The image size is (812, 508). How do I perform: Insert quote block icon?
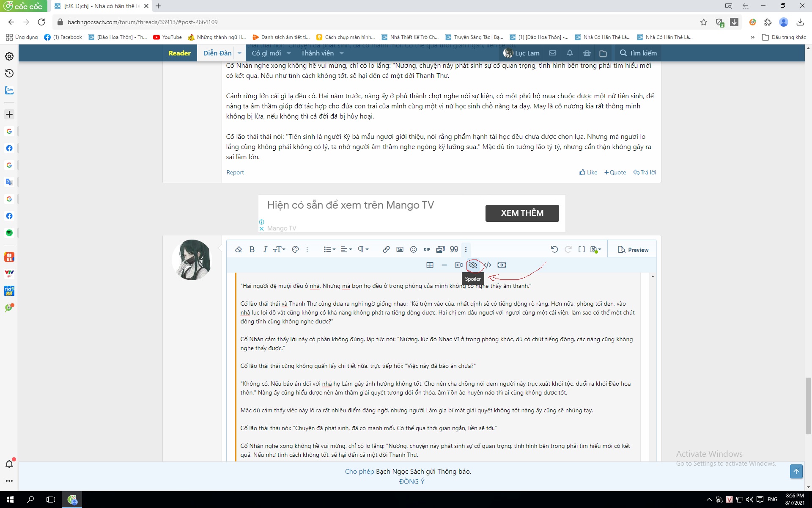coord(454,249)
